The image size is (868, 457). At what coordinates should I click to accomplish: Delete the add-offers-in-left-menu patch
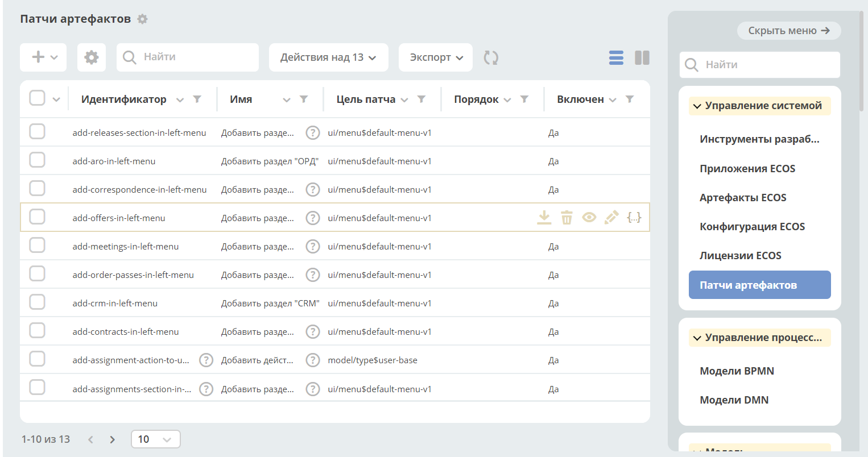[x=567, y=217]
